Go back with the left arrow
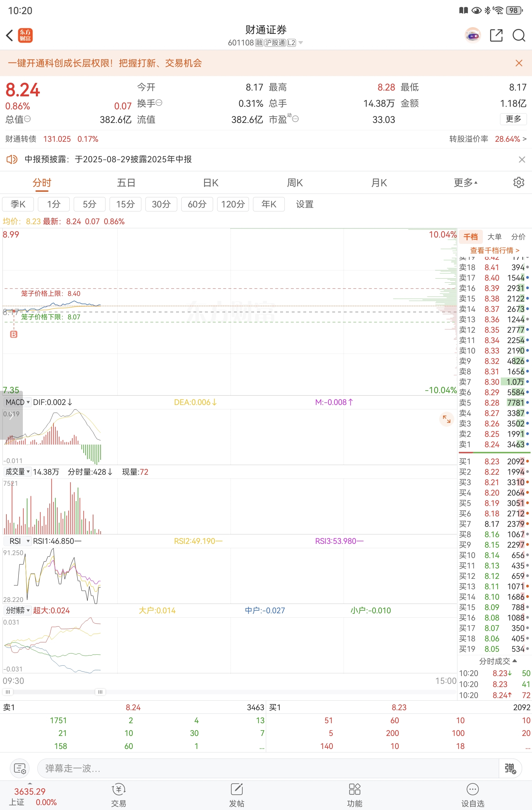 pos(10,35)
